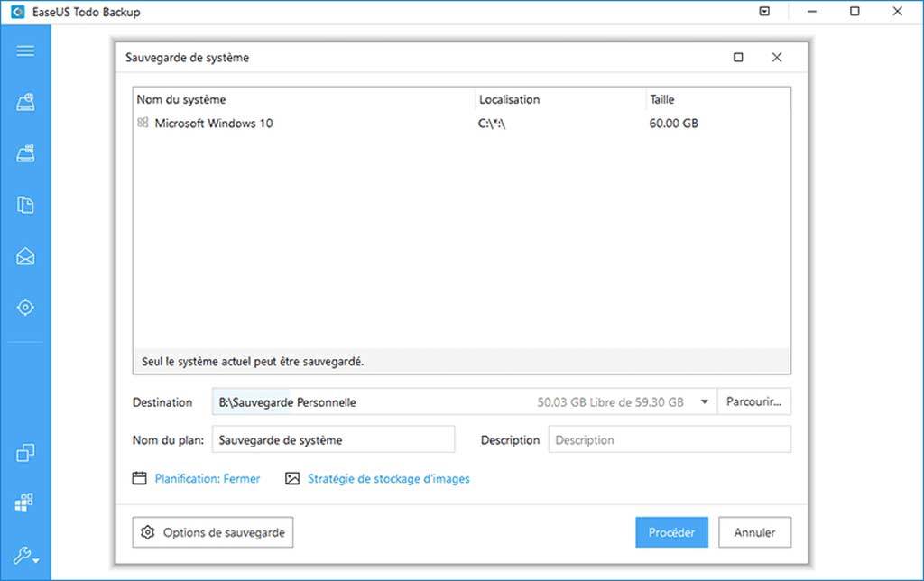924x581 pixels.
Task: Click Nom du système column header
Action: (181, 99)
